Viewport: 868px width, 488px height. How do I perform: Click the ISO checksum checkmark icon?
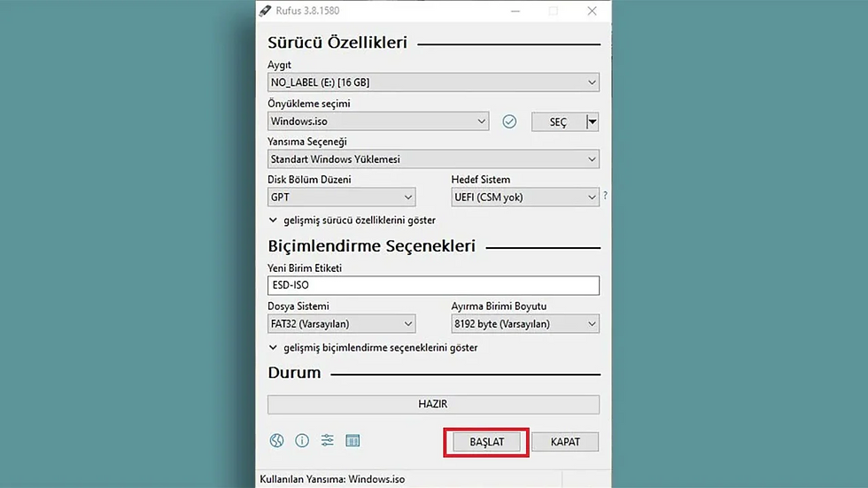509,121
